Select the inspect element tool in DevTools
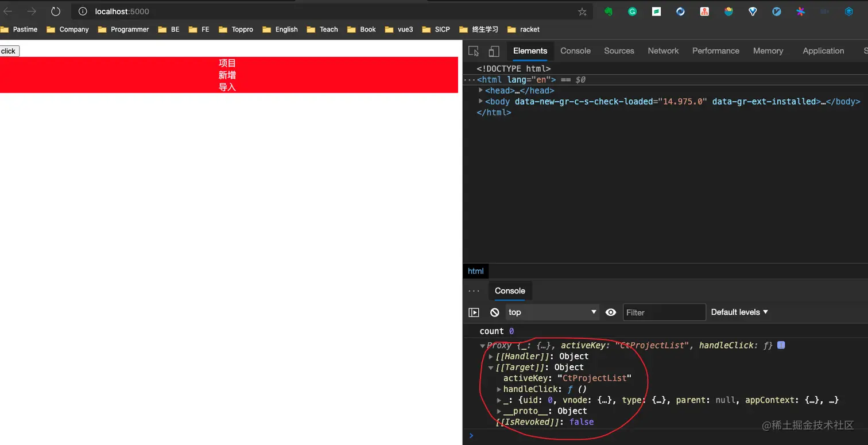868x445 pixels. click(473, 51)
